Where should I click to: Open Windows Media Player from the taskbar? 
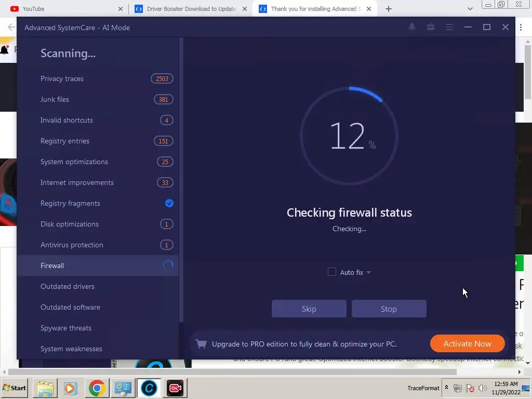pyautogui.click(x=70, y=388)
